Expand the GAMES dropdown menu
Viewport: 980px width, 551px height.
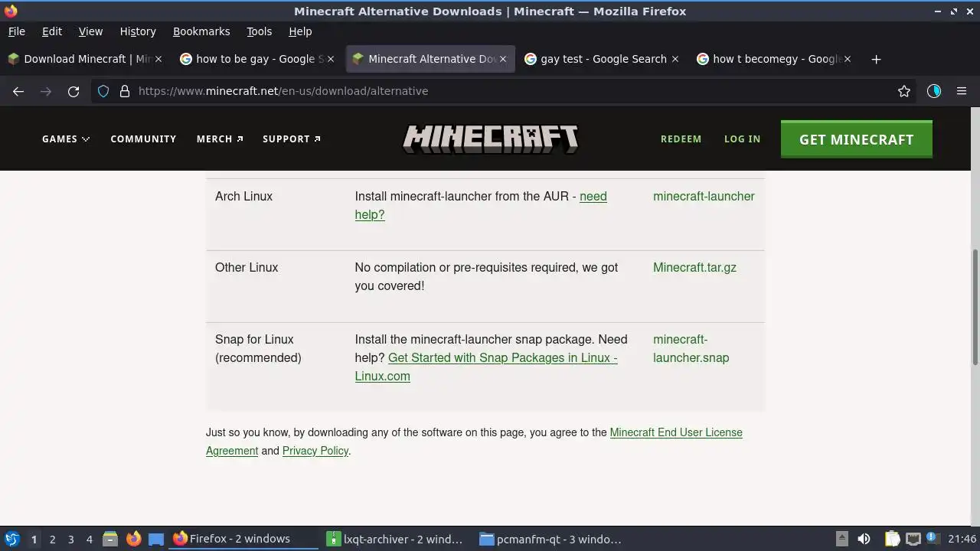point(66,139)
